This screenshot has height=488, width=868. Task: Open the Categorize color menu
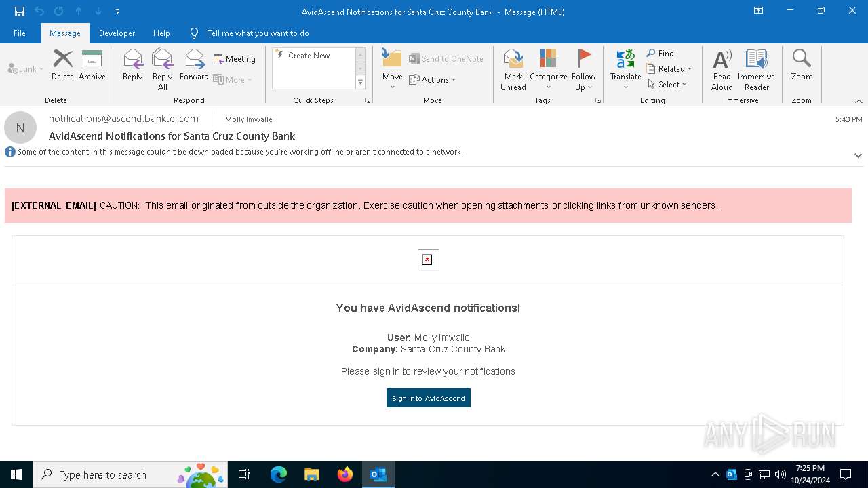click(x=549, y=70)
